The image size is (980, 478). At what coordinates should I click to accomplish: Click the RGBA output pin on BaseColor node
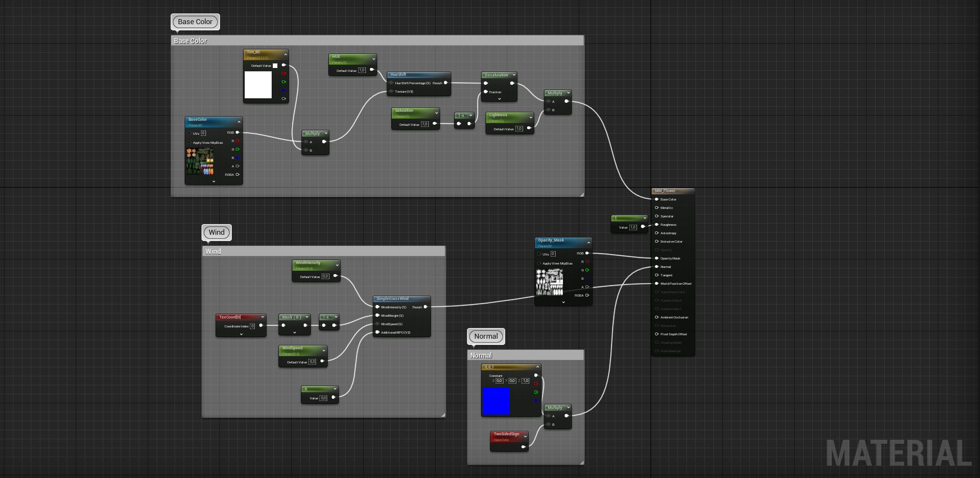pyautogui.click(x=237, y=175)
